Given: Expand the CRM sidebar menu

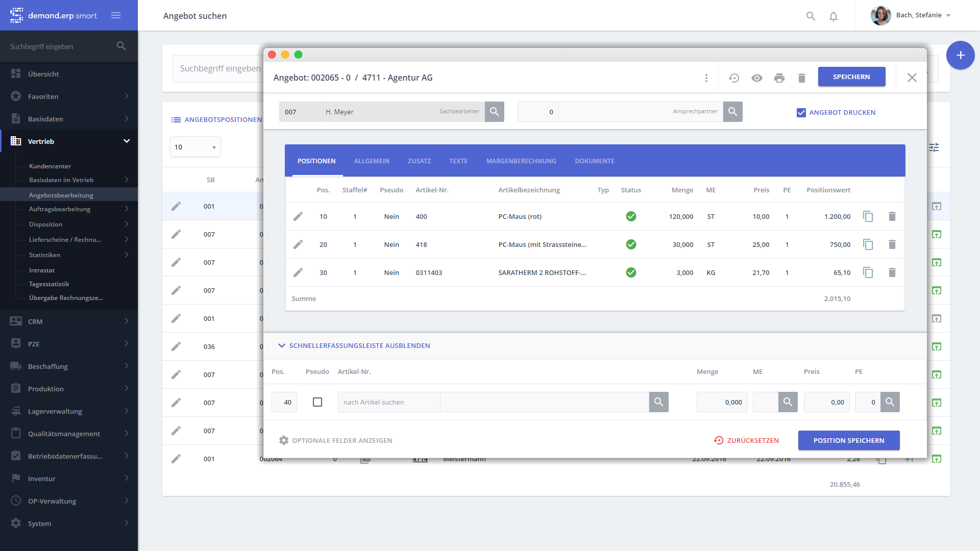Looking at the screenshot, I should click(x=69, y=321).
